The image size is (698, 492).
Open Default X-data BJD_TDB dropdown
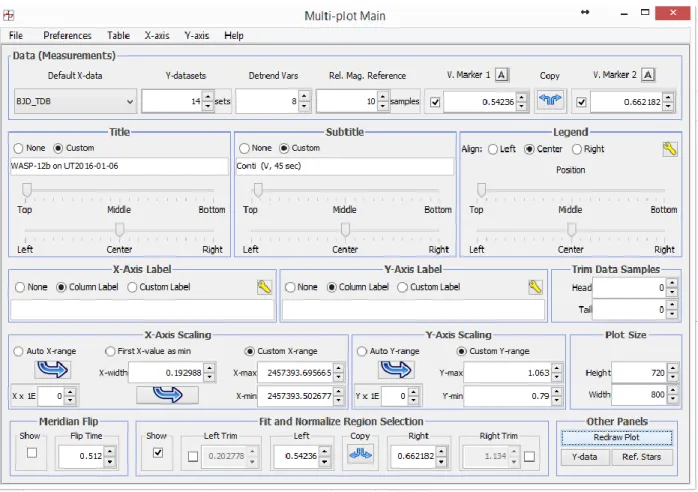pyautogui.click(x=75, y=101)
